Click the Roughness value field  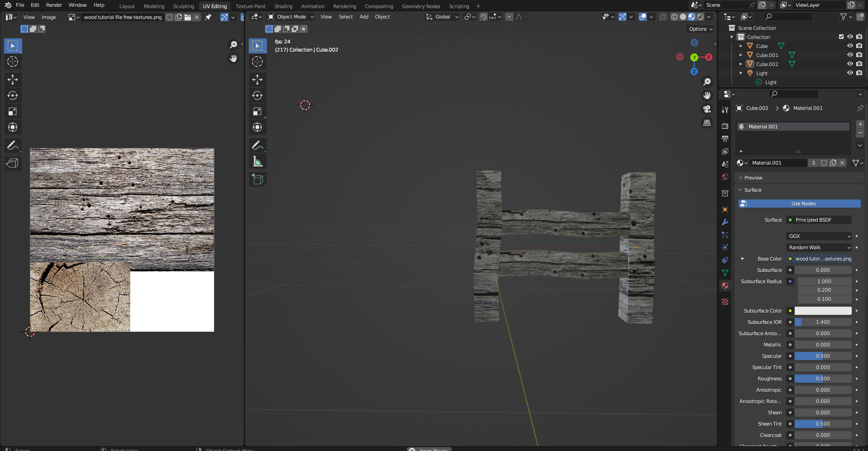(x=823, y=379)
